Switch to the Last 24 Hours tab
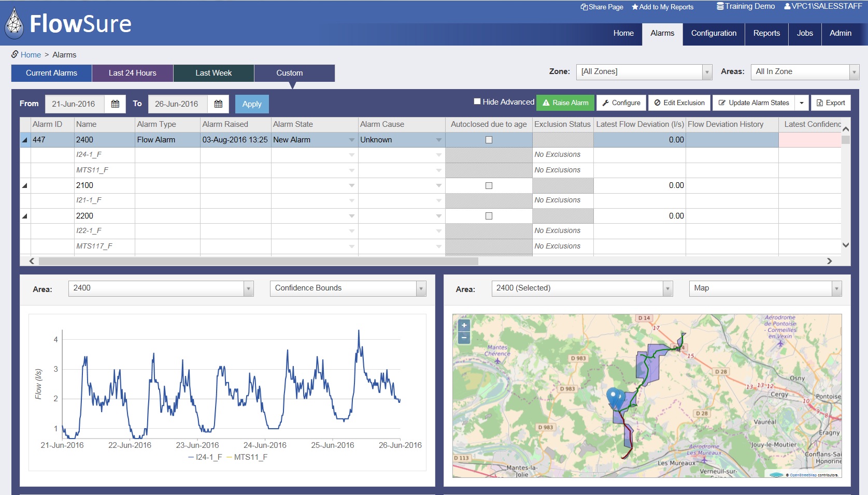Viewport: 868px width, 495px height. pyautogui.click(x=133, y=73)
